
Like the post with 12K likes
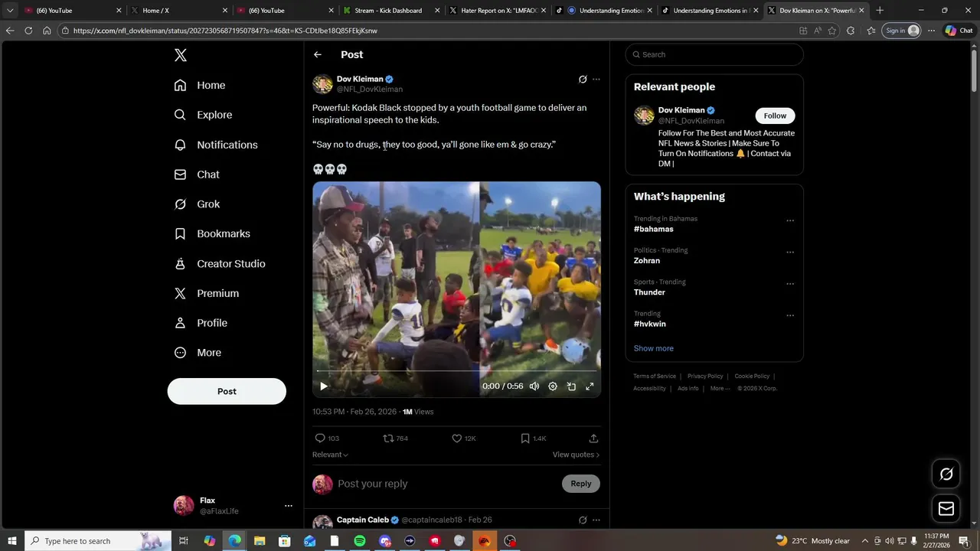tap(457, 439)
